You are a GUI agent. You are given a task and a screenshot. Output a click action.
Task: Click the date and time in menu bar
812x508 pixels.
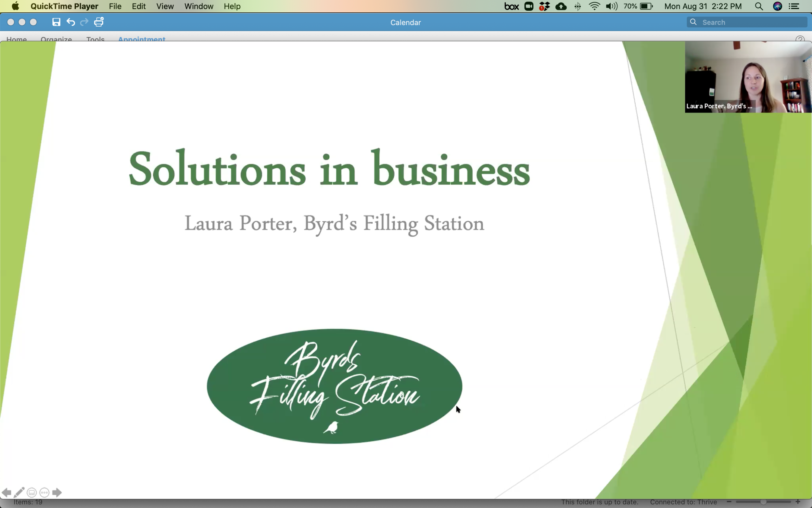pos(703,7)
